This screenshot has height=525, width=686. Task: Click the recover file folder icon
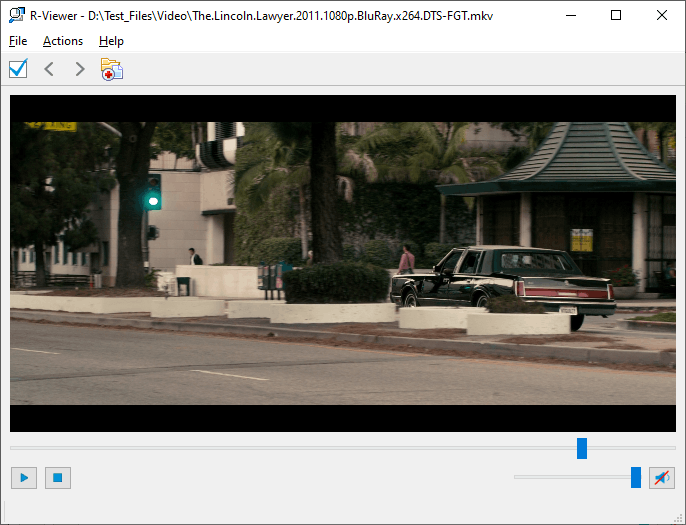[x=111, y=69]
